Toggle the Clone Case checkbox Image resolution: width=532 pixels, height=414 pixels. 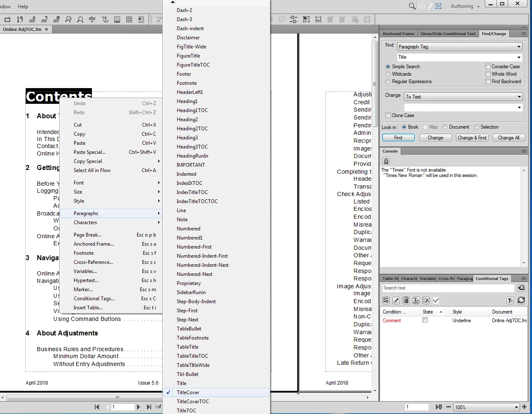[388, 115]
